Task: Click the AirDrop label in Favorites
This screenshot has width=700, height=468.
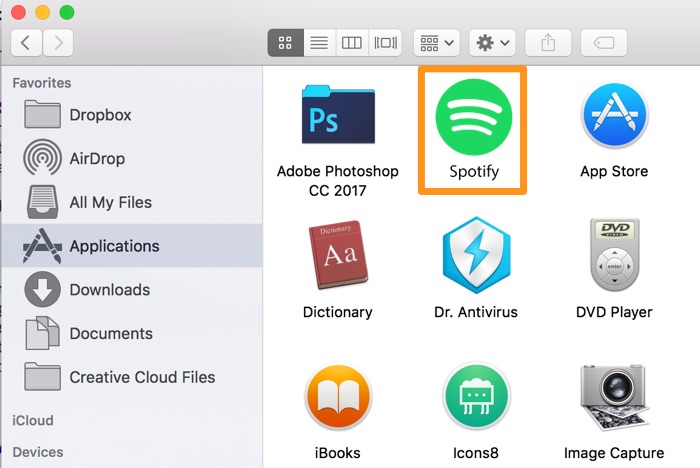Action: pyautogui.click(x=97, y=159)
